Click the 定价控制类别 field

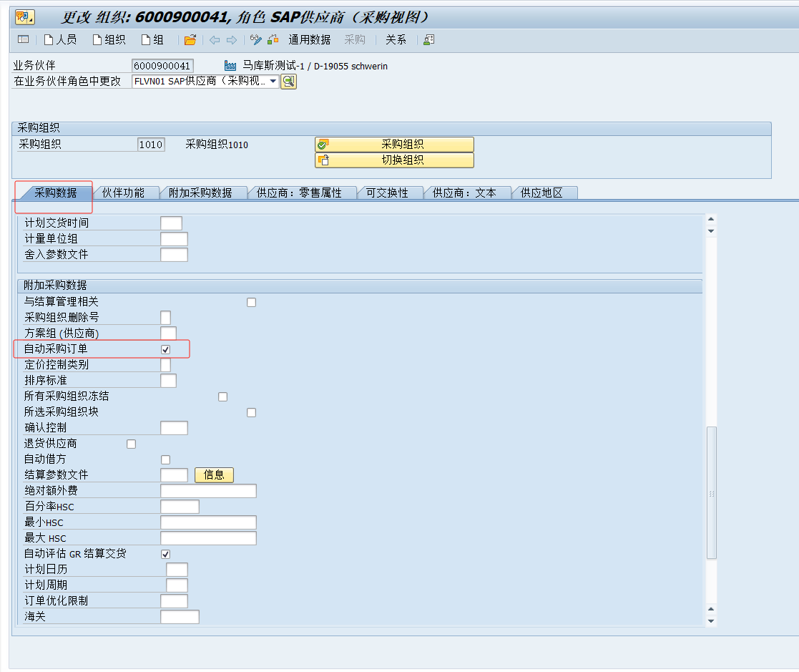click(x=166, y=365)
